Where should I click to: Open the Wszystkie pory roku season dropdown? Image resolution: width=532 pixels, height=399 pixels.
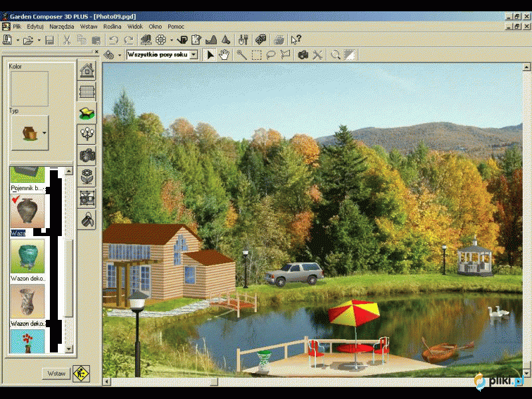(194, 55)
